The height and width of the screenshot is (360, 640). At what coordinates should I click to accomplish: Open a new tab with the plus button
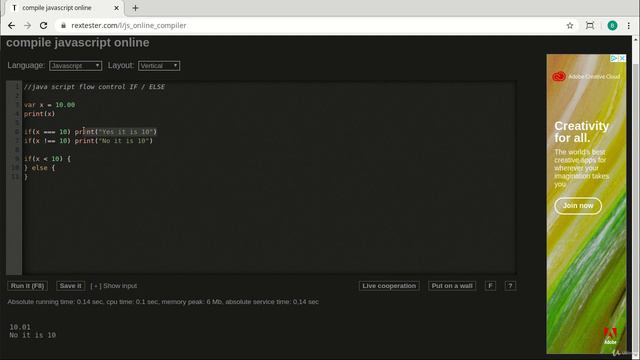135,8
